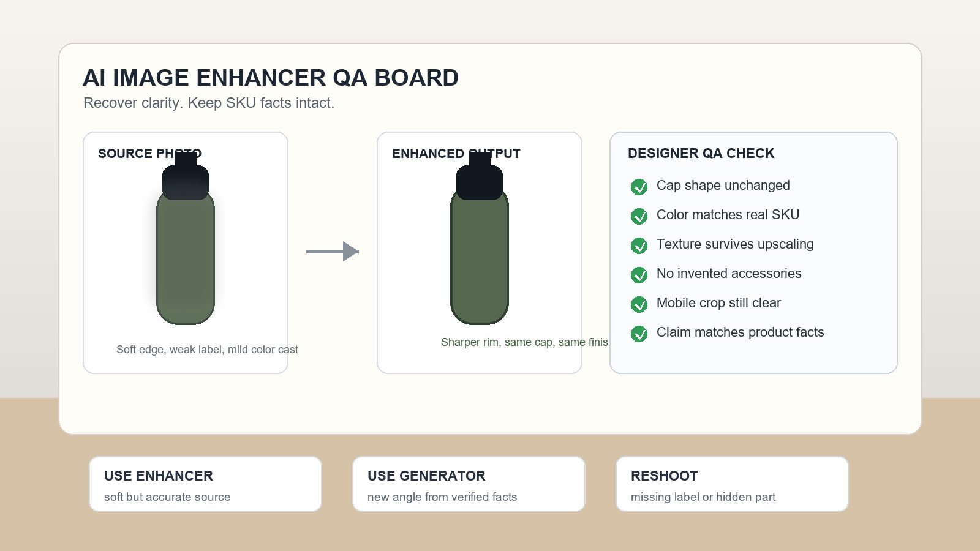Click the check icon for No invented accessories

tap(639, 275)
